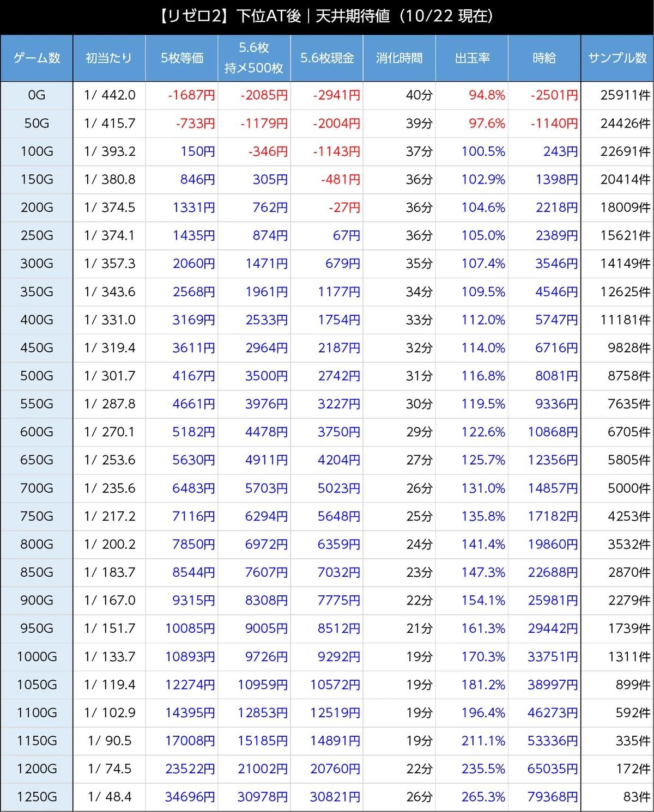This screenshot has width=654, height=812.
Task: Click the 4546円 hourly cell
Action: pyautogui.click(x=544, y=292)
